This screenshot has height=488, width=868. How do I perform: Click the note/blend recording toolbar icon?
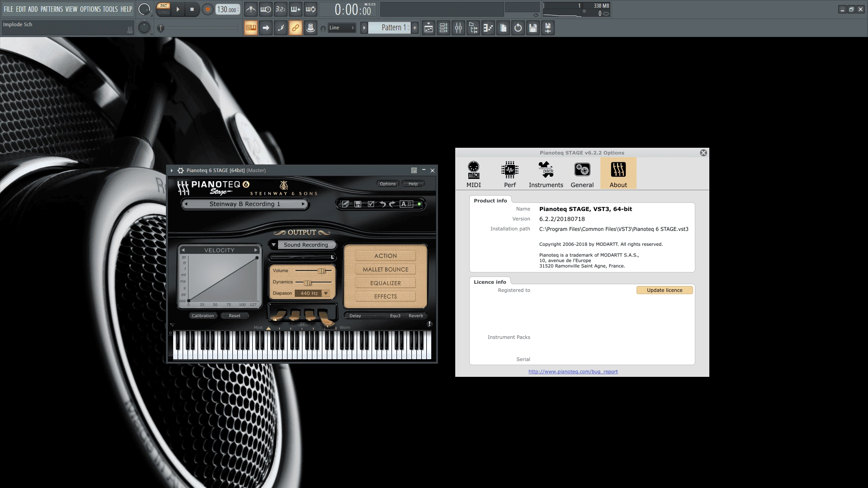coord(280,28)
